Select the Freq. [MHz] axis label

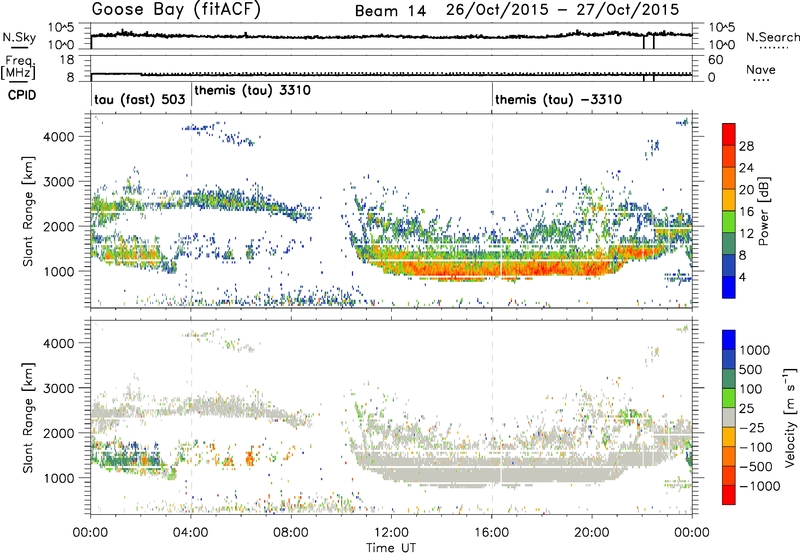coord(18,67)
